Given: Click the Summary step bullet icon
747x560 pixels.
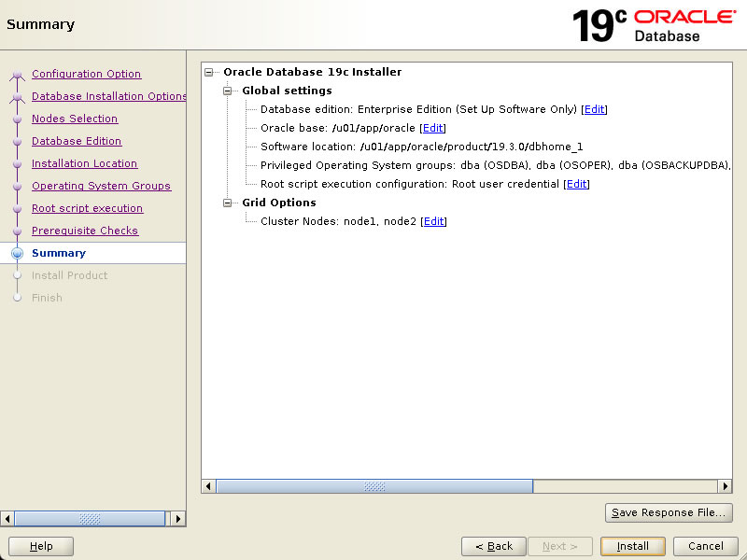Looking at the screenshot, I should (17, 253).
